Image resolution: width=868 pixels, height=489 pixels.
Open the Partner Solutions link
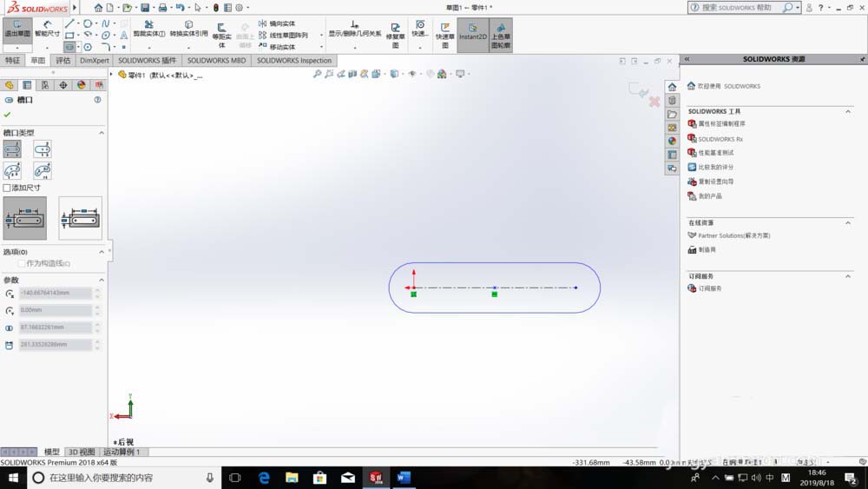click(x=733, y=235)
